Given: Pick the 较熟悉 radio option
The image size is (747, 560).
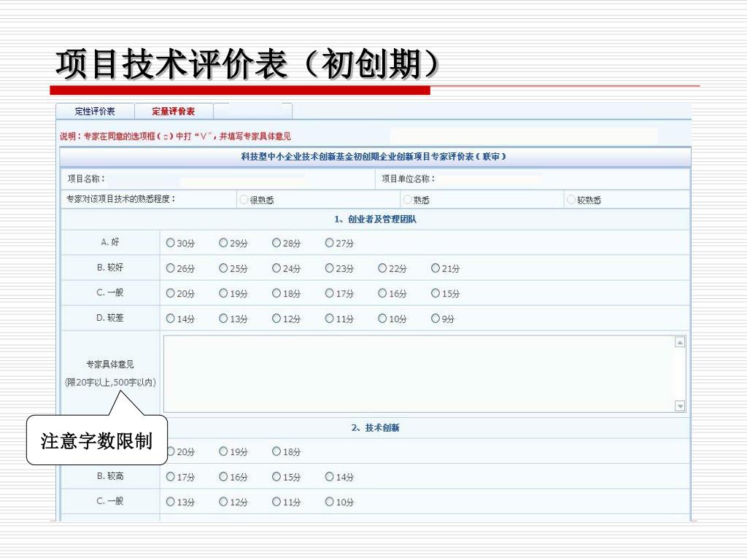Looking at the screenshot, I should click(x=571, y=200).
